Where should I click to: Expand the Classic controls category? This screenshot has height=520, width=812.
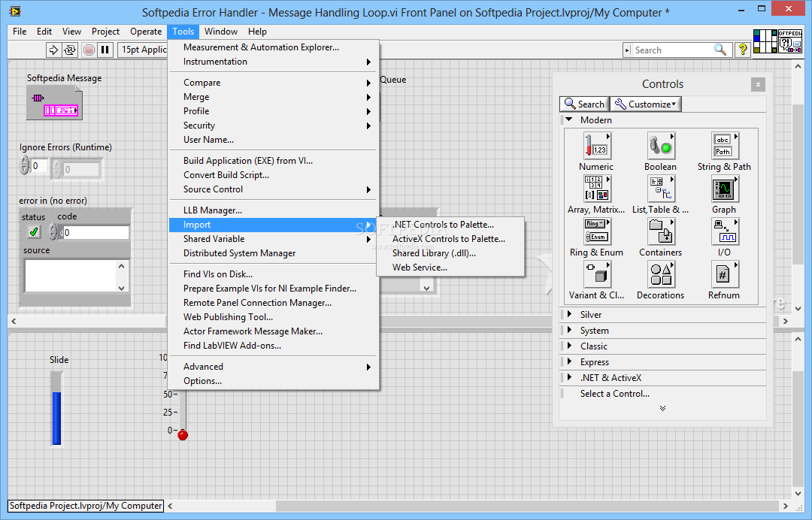[x=570, y=346]
